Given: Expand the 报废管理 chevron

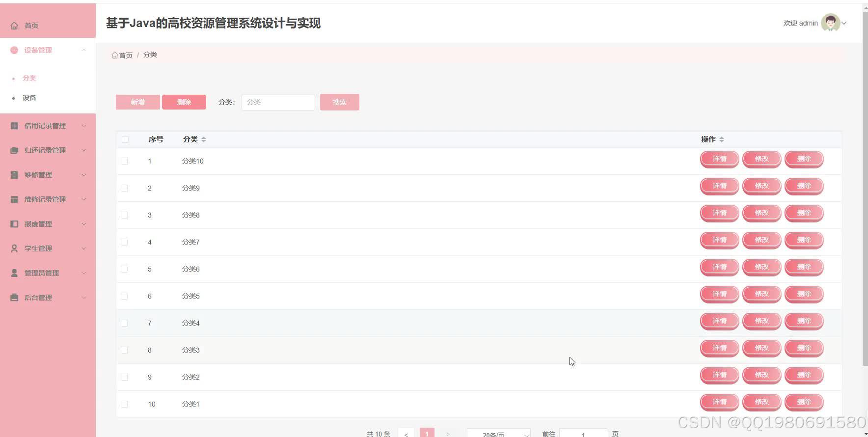Looking at the screenshot, I should pos(84,224).
